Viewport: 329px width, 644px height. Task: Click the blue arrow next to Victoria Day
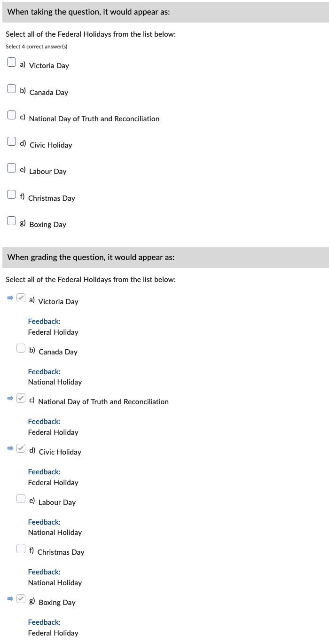[9, 298]
